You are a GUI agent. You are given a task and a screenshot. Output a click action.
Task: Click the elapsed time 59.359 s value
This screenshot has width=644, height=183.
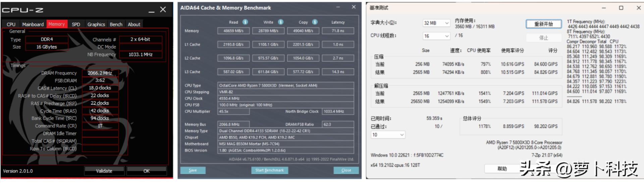point(434,118)
